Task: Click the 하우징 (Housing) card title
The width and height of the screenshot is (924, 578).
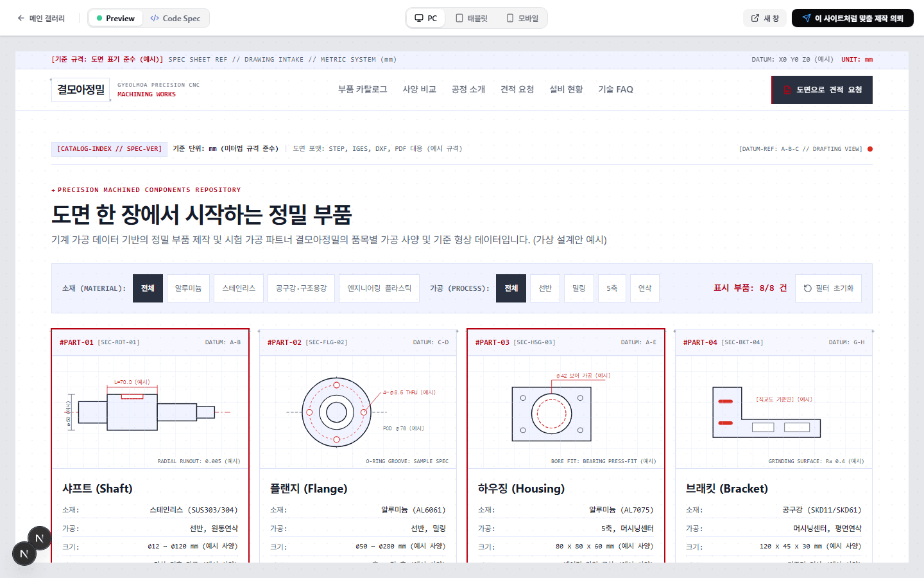Action: (521, 489)
